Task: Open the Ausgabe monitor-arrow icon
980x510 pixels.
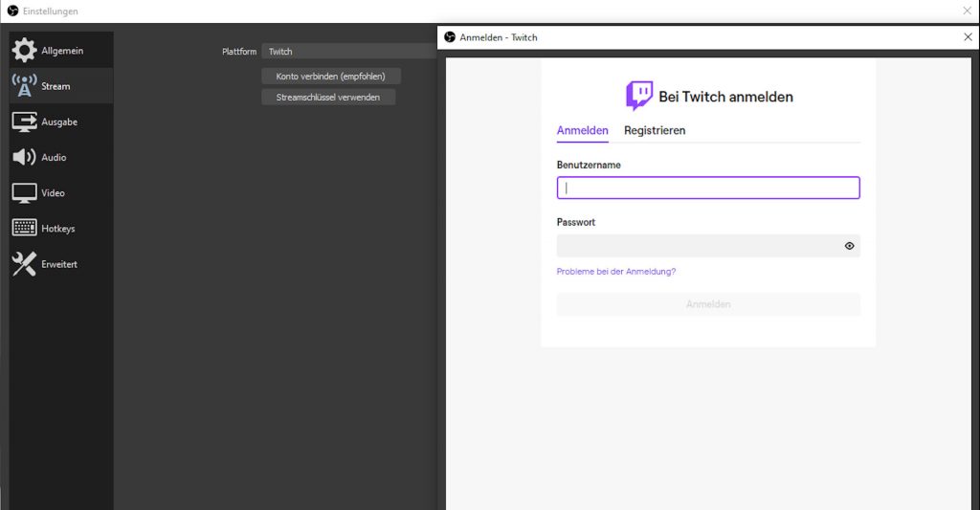Action: pos(24,122)
